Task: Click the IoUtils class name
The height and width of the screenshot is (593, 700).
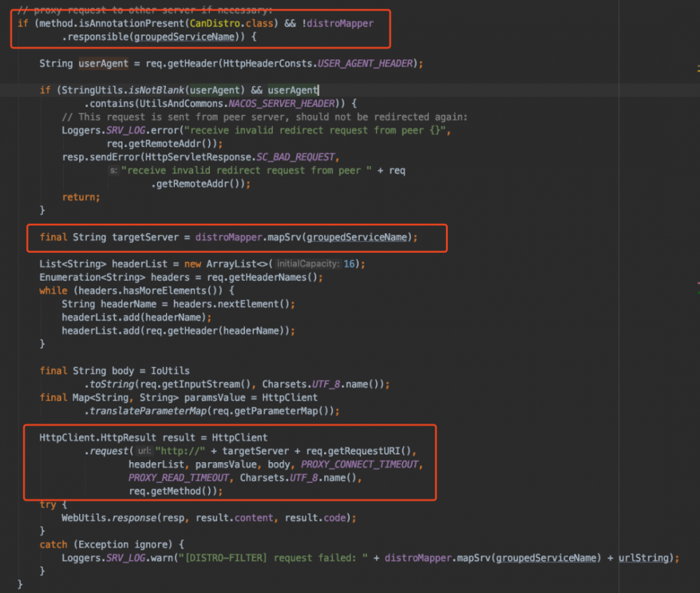Action: [x=169, y=370]
